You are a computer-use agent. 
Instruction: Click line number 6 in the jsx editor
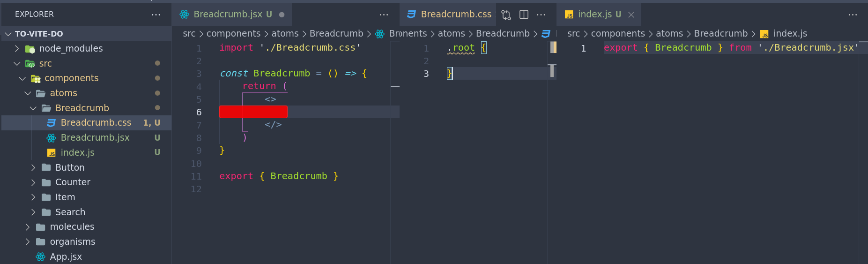(x=199, y=112)
